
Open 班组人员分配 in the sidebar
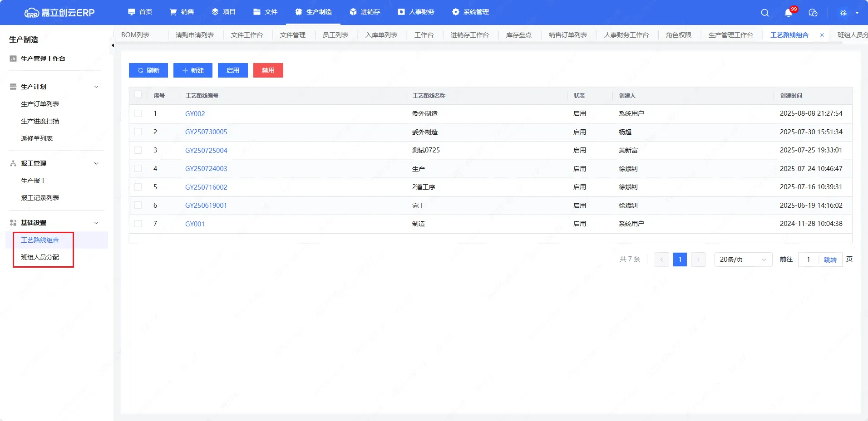pos(40,257)
